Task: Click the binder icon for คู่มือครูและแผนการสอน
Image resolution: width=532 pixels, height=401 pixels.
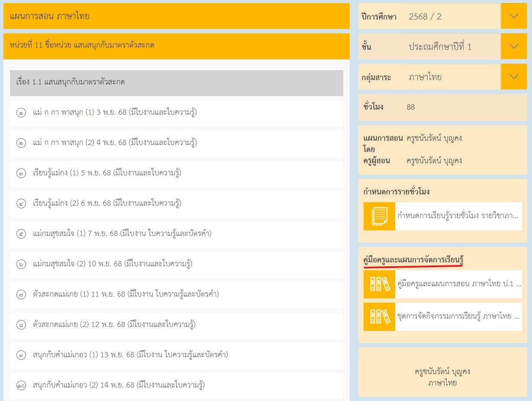Action: coord(379,285)
